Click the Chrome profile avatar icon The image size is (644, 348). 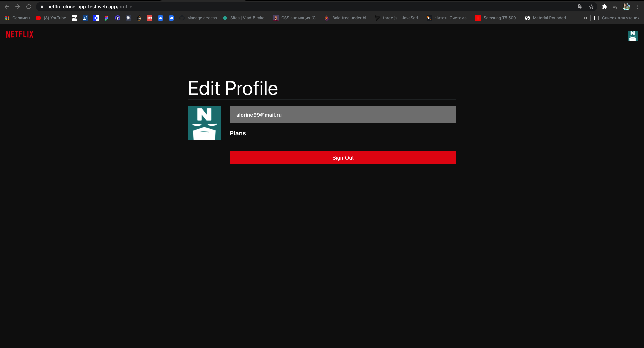click(x=626, y=6)
